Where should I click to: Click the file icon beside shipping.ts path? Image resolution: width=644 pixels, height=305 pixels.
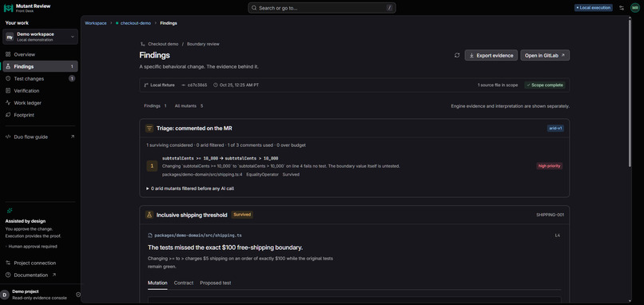[x=150, y=236]
